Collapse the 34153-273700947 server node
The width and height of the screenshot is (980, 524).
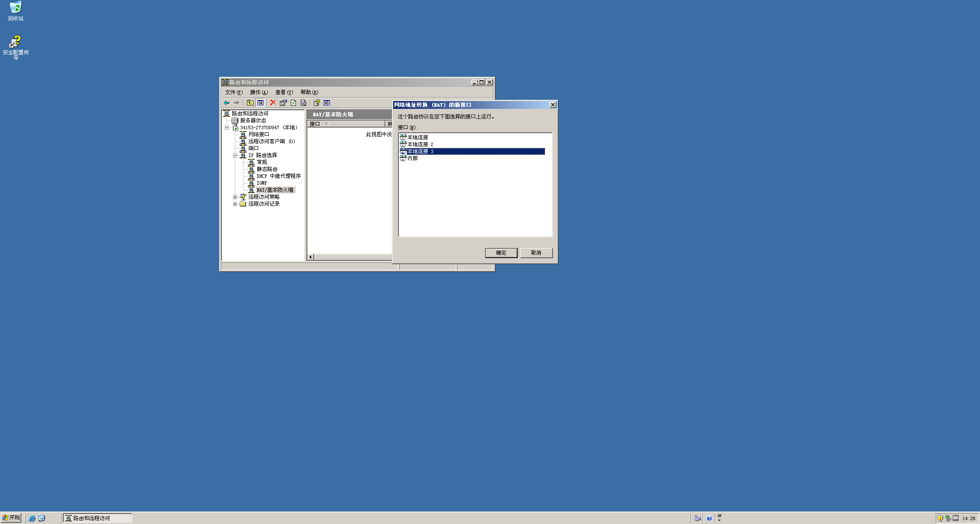pyautogui.click(x=227, y=128)
